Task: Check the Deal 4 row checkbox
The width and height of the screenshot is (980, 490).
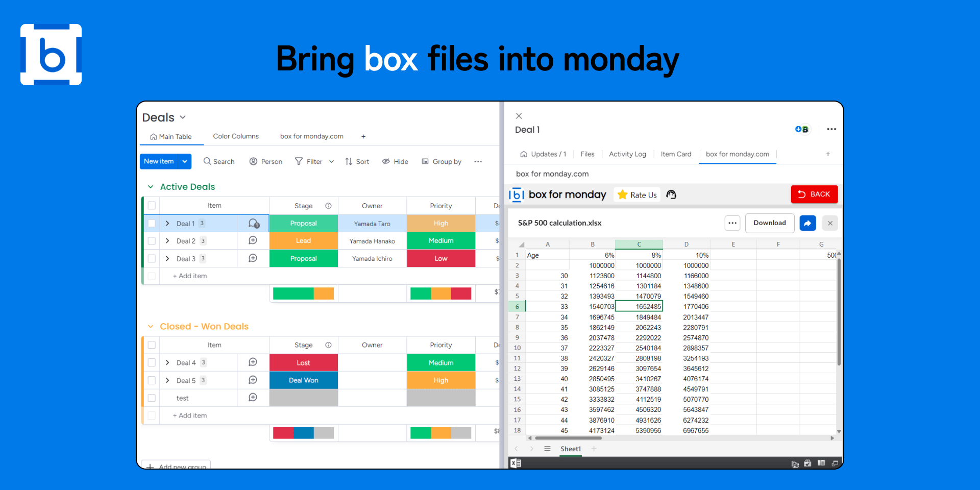Action: (x=152, y=362)
